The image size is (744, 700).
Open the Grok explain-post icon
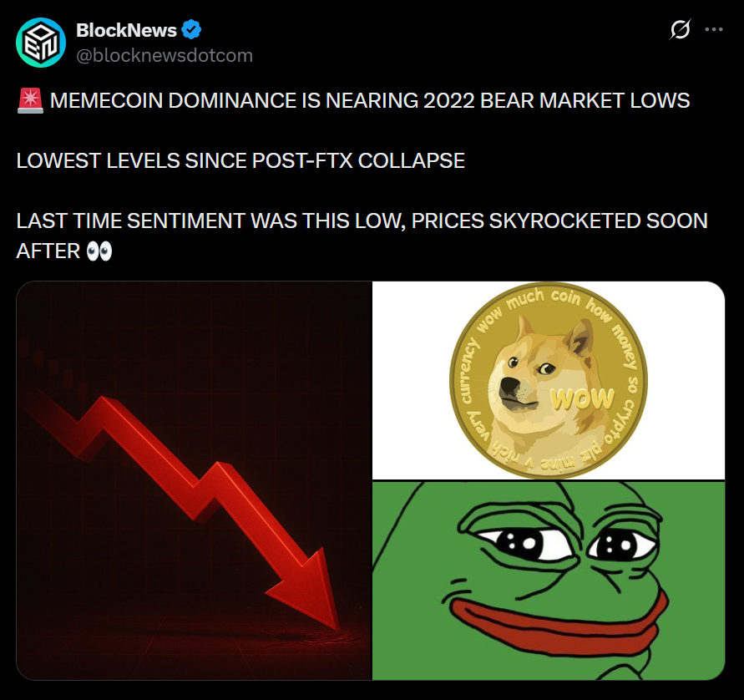(680, 29)
